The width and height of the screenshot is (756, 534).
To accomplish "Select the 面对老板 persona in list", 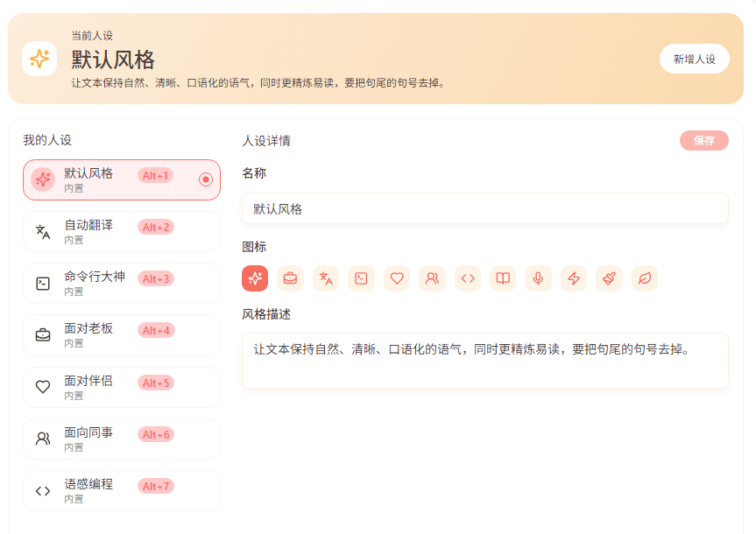I will 121,335.
